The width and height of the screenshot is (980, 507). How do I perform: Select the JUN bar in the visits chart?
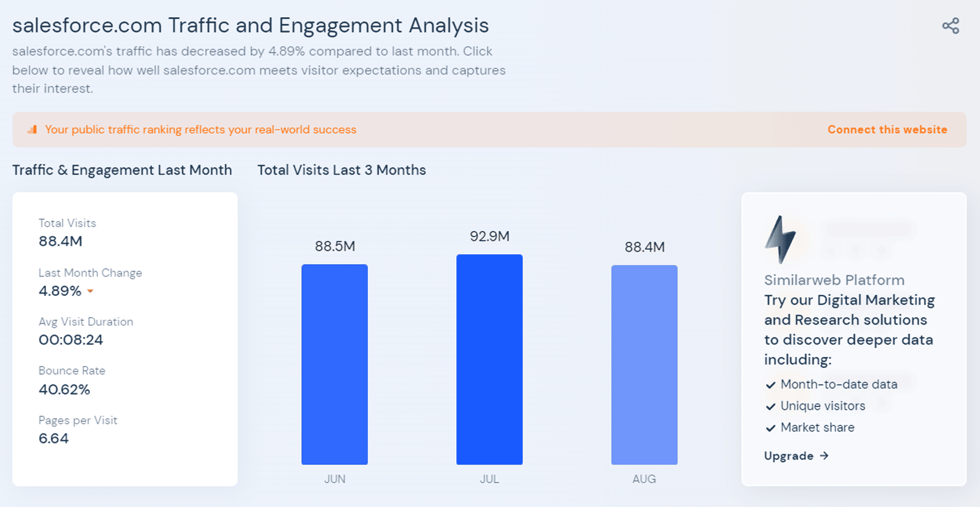click(335, 365)
